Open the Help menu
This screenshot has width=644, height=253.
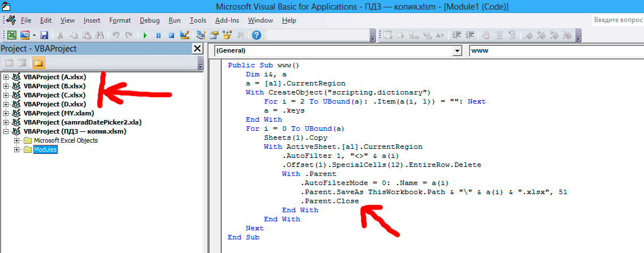click(289, 20)
